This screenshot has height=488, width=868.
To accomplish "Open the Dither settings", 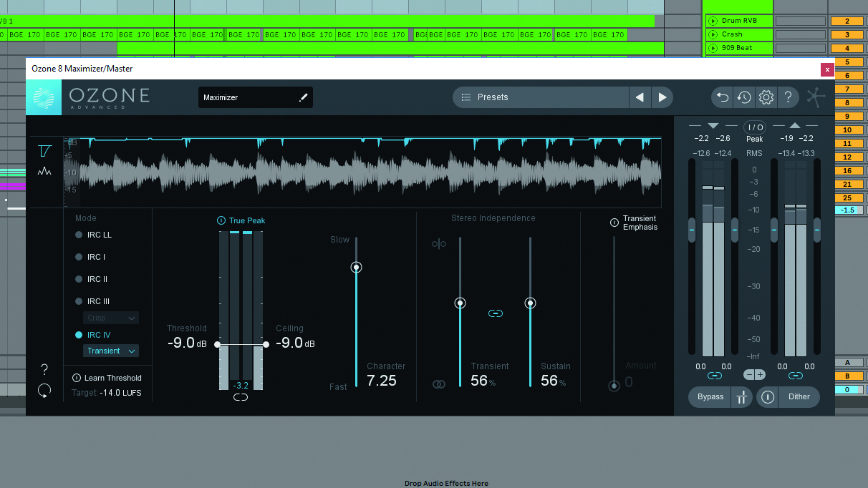I will click(x=799, y=397).
